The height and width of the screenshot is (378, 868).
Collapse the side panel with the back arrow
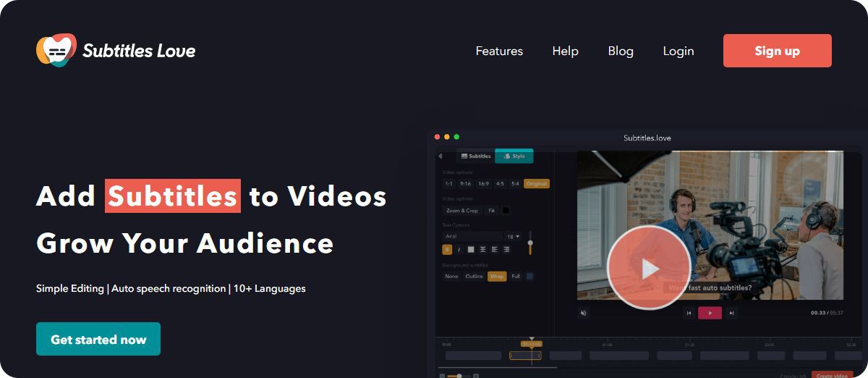click(x=440, y=156)
